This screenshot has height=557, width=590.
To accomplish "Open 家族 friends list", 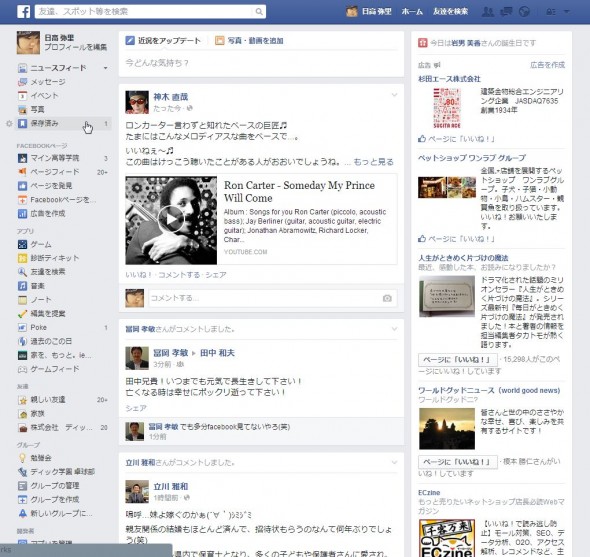I will click(37, 413).
